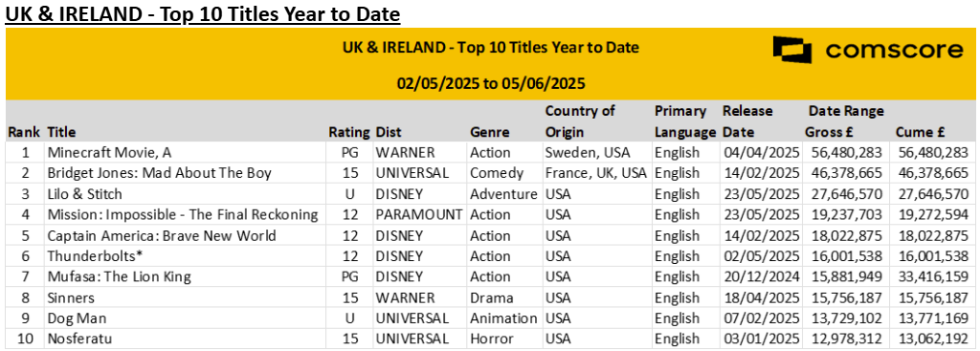Select the underlined page heading title
The height and width of the screenshot is (351, 980).
[x=202, y=13]
